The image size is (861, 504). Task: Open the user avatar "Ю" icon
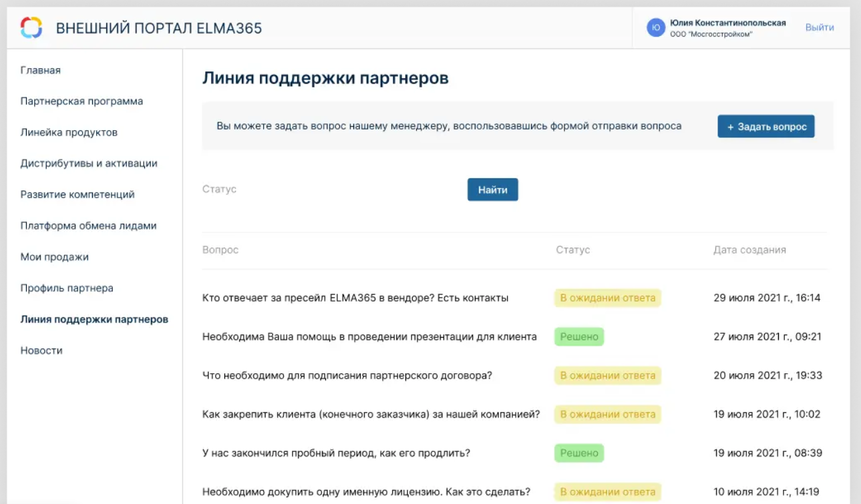pyautogui.click(x=656, y=27)
